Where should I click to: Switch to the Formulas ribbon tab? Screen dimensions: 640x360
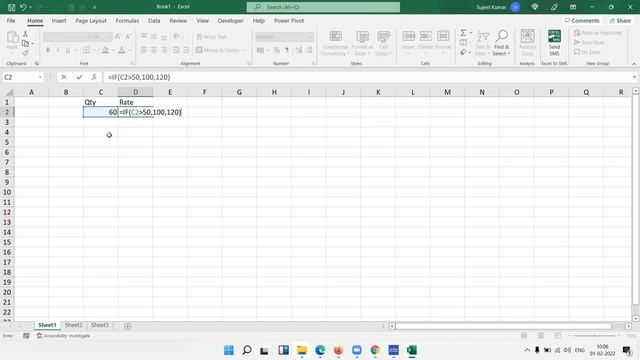tap(127, 20)
